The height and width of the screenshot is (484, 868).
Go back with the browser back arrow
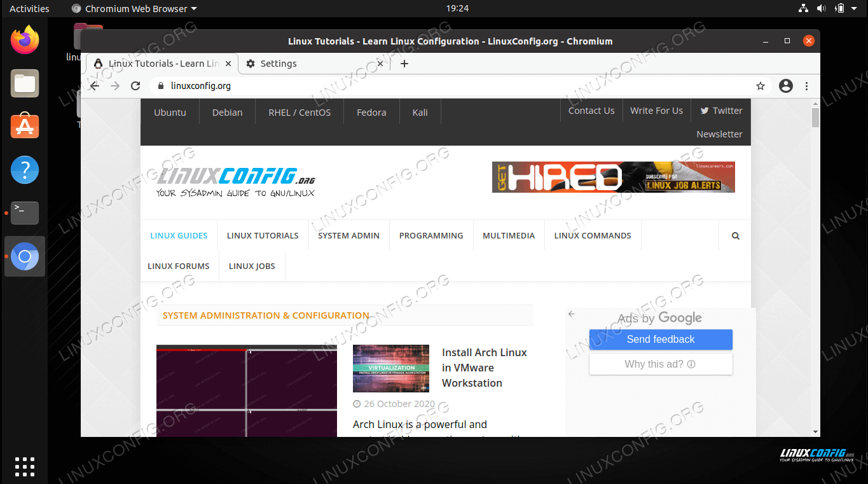click(94, 86)
